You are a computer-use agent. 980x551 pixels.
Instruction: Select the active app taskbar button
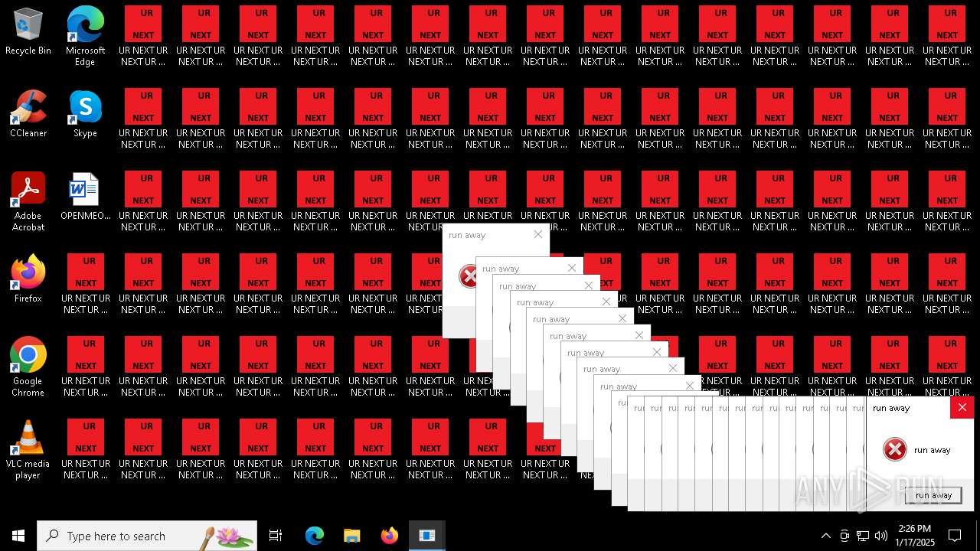click(426, 536)
